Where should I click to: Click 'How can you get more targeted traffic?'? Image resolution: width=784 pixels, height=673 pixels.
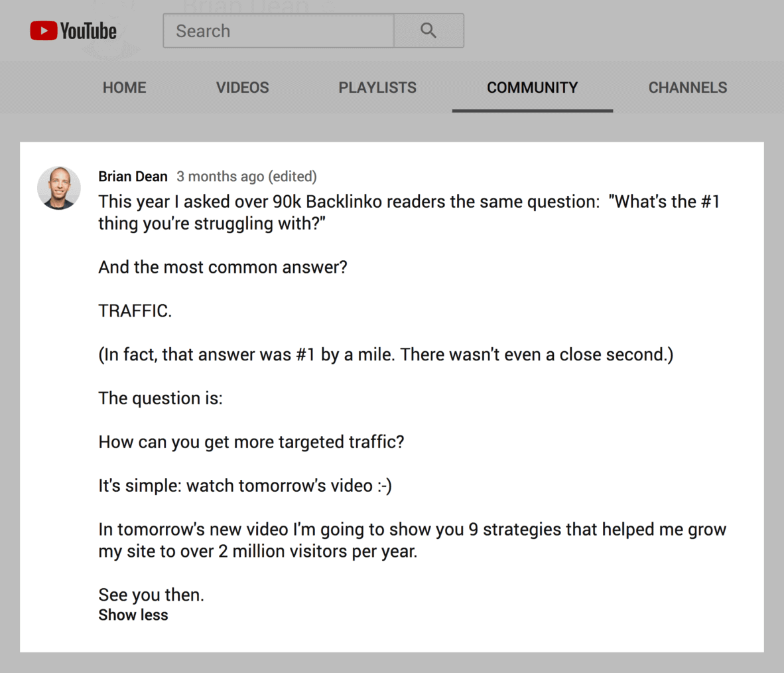(x=251, y=442)
